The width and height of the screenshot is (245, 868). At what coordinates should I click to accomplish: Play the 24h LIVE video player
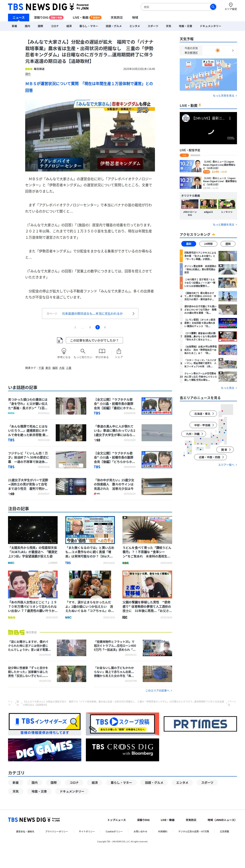[208, 128]
